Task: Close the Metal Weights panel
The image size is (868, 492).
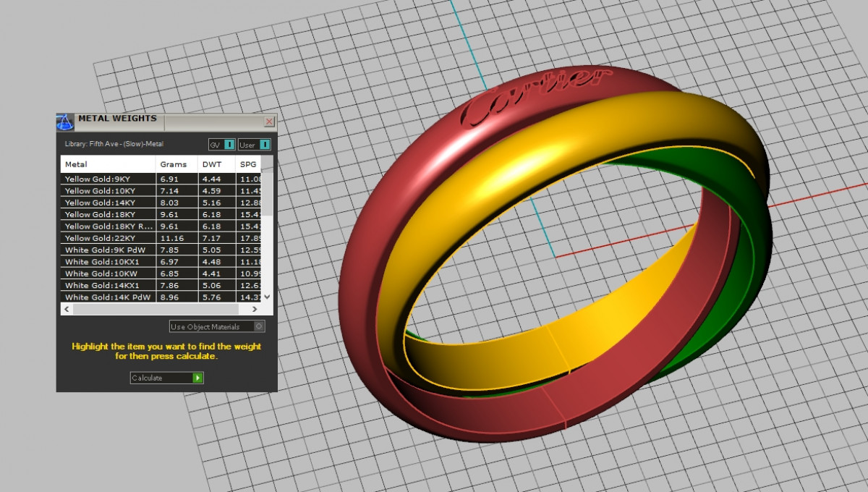Action: click(269, 122)
